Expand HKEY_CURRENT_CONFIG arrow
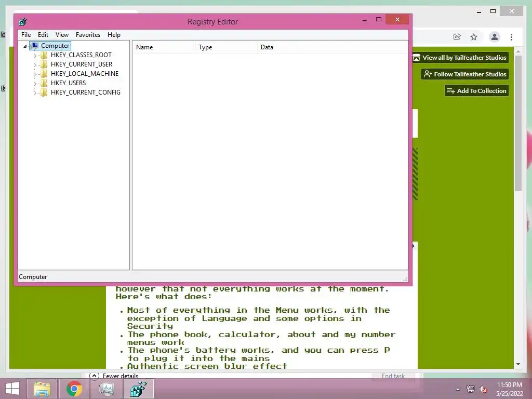Image resolution: width=532 pixels, height=399 pixels. [x=35, y=92]
